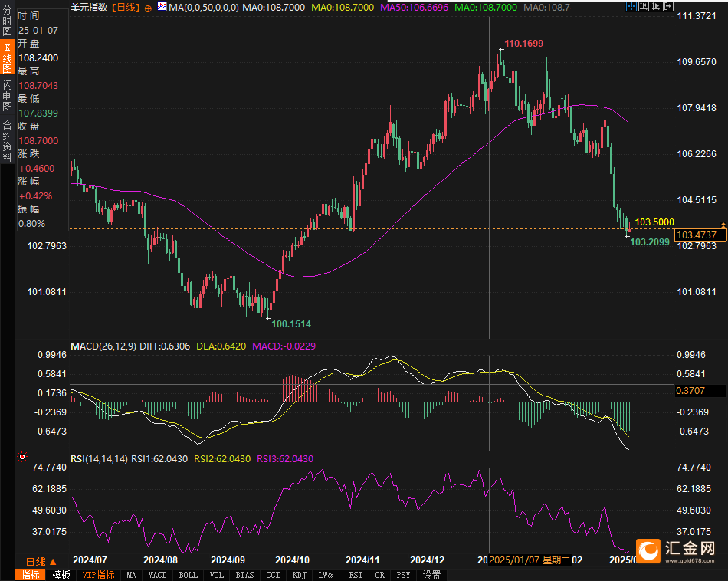Screen dimensions: 728x581
Task: Select the KDJ indicator button
Action: [x=300, y=575]
